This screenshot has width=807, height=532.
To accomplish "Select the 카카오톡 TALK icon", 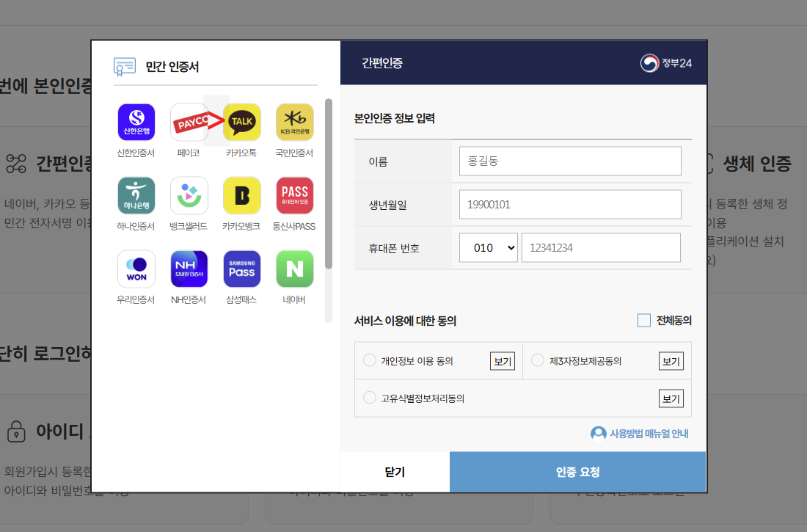I will tap(242, 122).
